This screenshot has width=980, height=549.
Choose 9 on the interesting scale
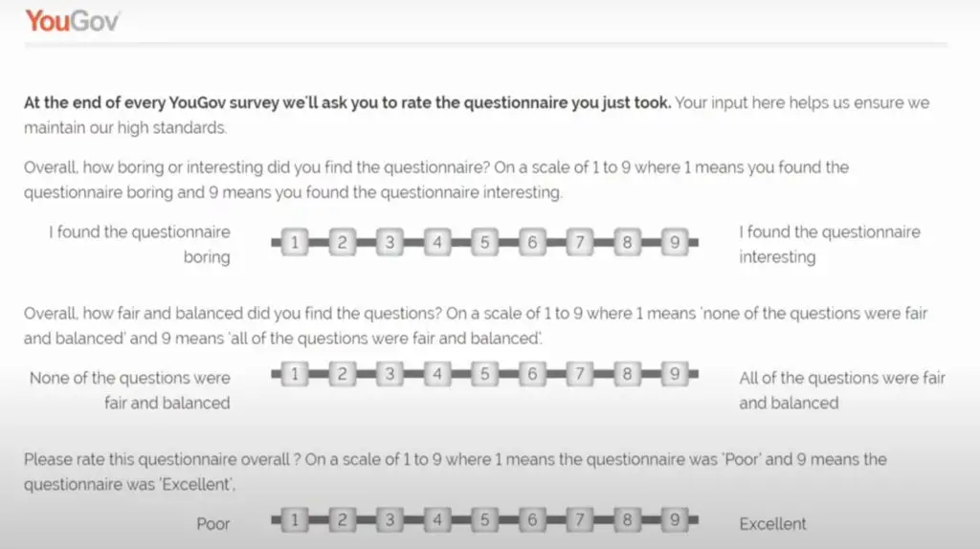675,242
